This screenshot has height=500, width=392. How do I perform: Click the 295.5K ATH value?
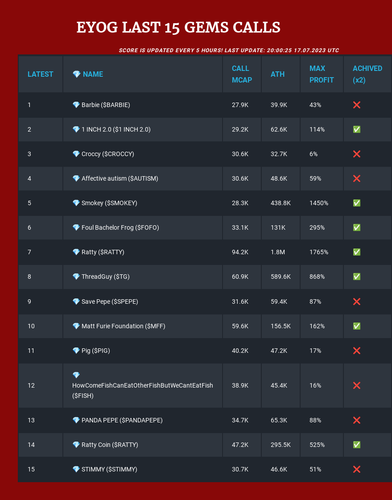coord(281,445)
